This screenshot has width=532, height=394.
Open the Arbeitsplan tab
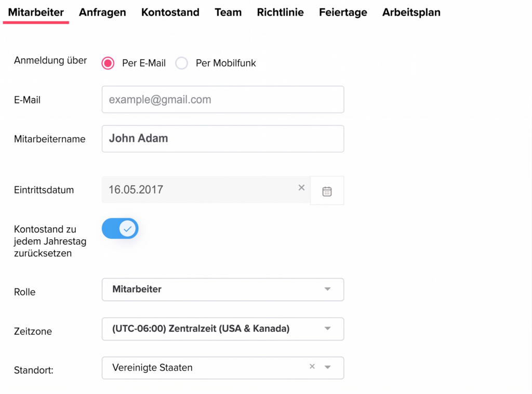click(x=411, y=12)
